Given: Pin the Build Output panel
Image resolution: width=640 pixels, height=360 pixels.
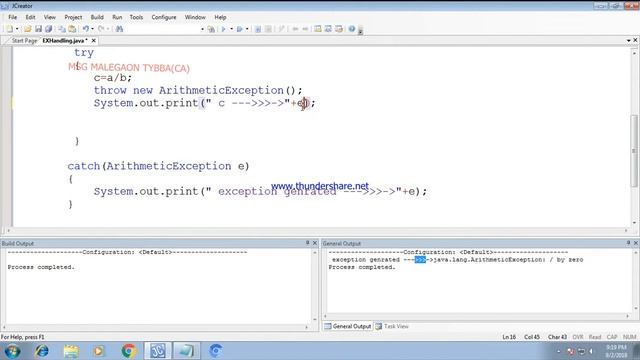Looking at the screenshot, I should pos(307,243).
